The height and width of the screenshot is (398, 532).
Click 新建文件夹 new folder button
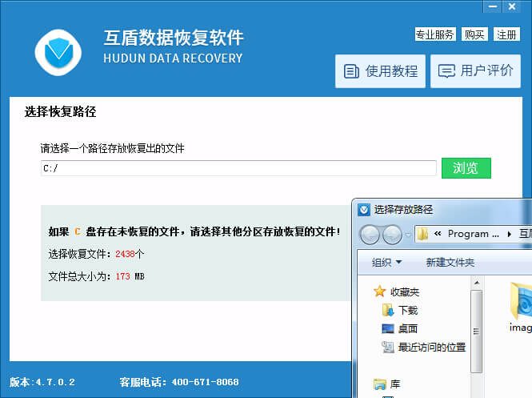pyautogui.click(x=450, y=262)
